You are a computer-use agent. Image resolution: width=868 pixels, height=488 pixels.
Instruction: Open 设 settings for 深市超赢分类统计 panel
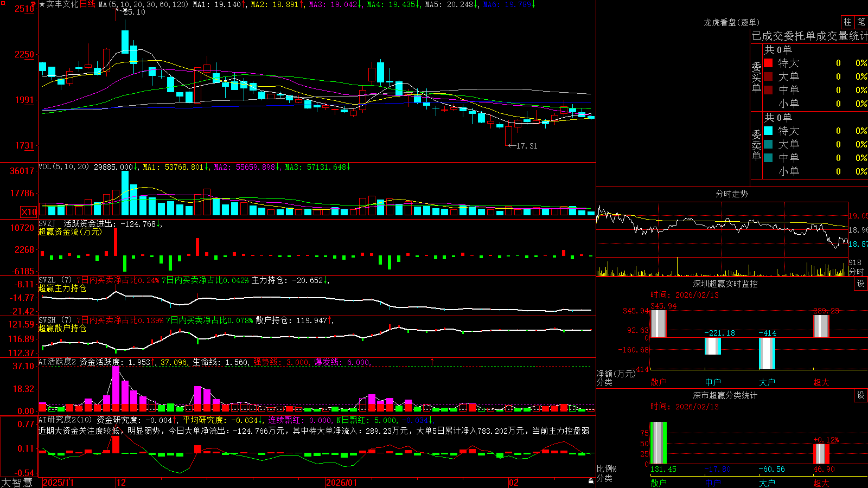point(861,395)
